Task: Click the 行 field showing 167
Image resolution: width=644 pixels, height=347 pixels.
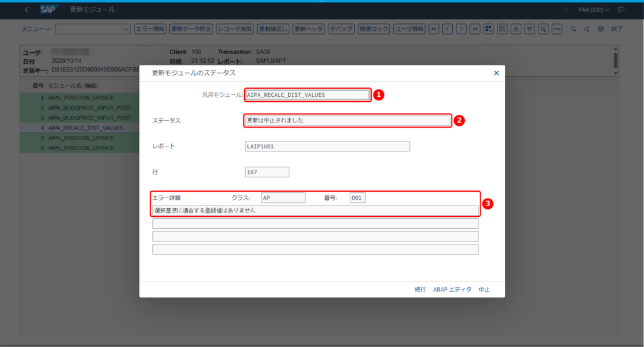Action: point(267,172)
